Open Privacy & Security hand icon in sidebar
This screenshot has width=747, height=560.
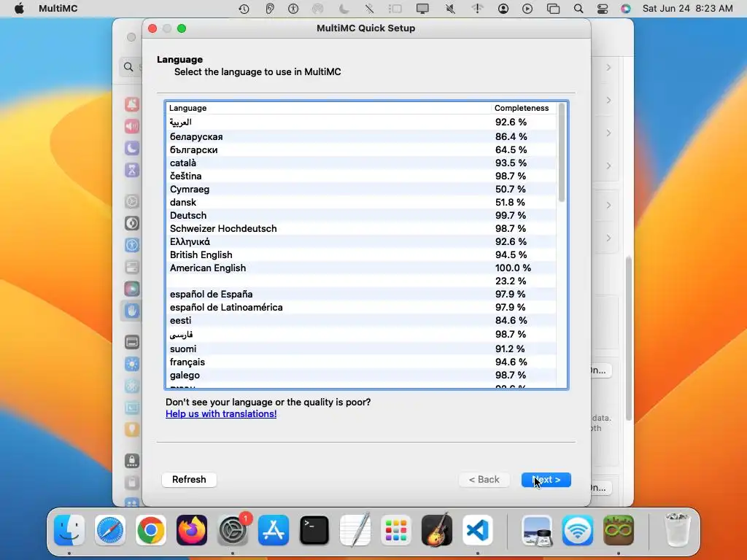point(132,311)
